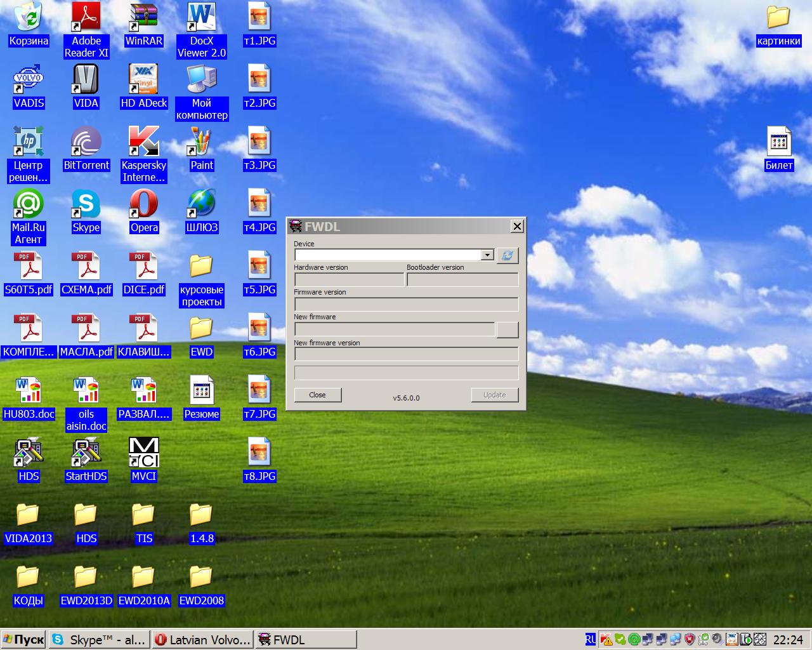Switch to Skype taskbar item
The height and width of the screenshot is (650, 812).
click(x=100, y=639)
